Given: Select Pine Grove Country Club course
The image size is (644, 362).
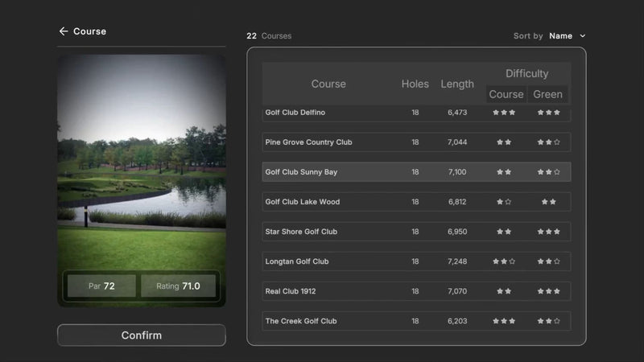Looking at the screenshot, I should click(415, 142).
